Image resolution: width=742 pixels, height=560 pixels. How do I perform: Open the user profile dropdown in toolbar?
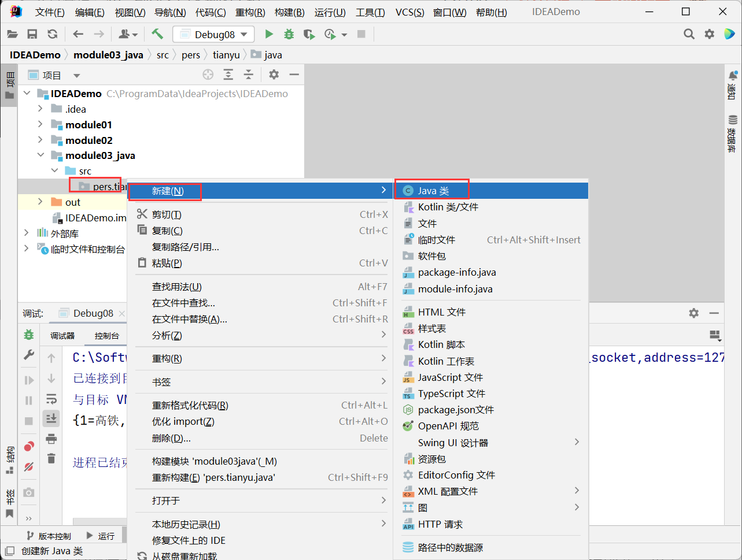[128, 35]
